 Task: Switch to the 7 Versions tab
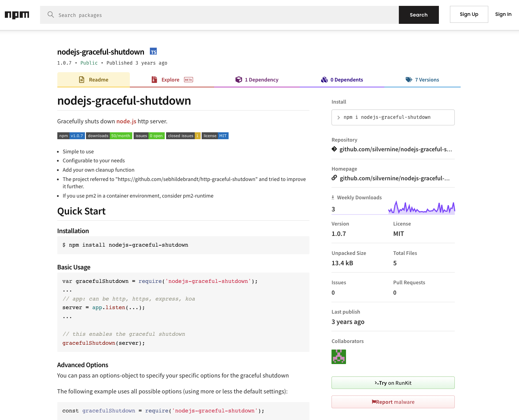click(427, 79)
